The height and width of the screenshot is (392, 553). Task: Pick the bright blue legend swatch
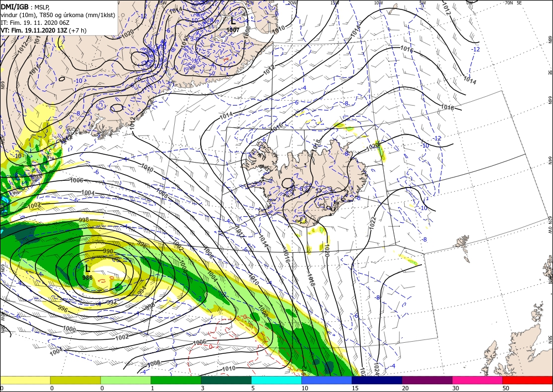tap(327, 380)
